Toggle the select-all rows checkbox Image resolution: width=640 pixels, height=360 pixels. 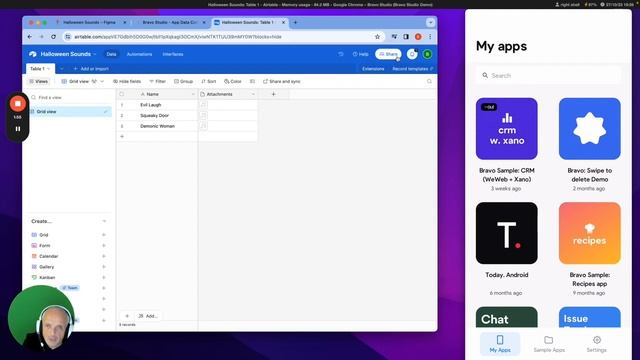(122, 94)
